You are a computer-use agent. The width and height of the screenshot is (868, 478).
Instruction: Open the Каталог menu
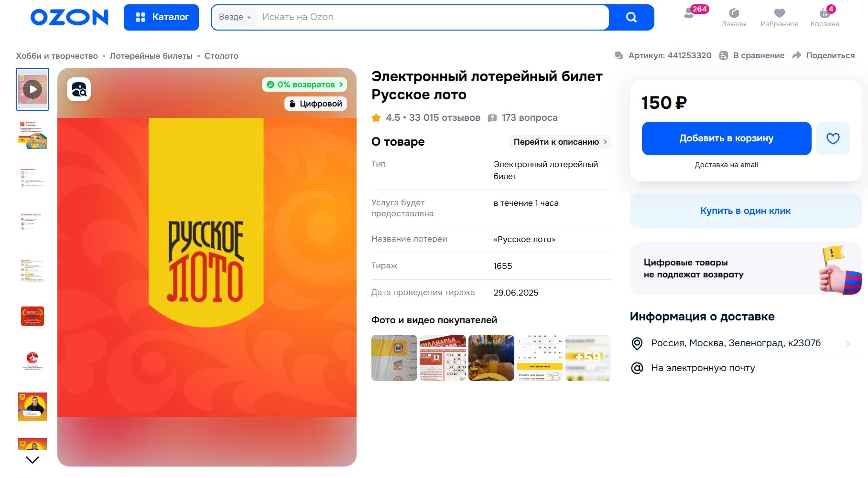(x=161, y=17)
